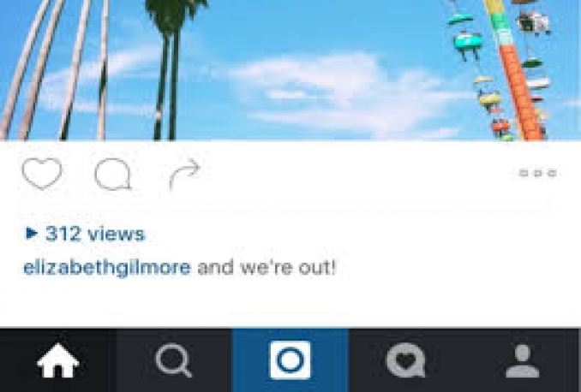Image resolution: width=581 pixels, height=392 pixels.
Task: Open the Profile person tab
Action: [x=523, y=360]
